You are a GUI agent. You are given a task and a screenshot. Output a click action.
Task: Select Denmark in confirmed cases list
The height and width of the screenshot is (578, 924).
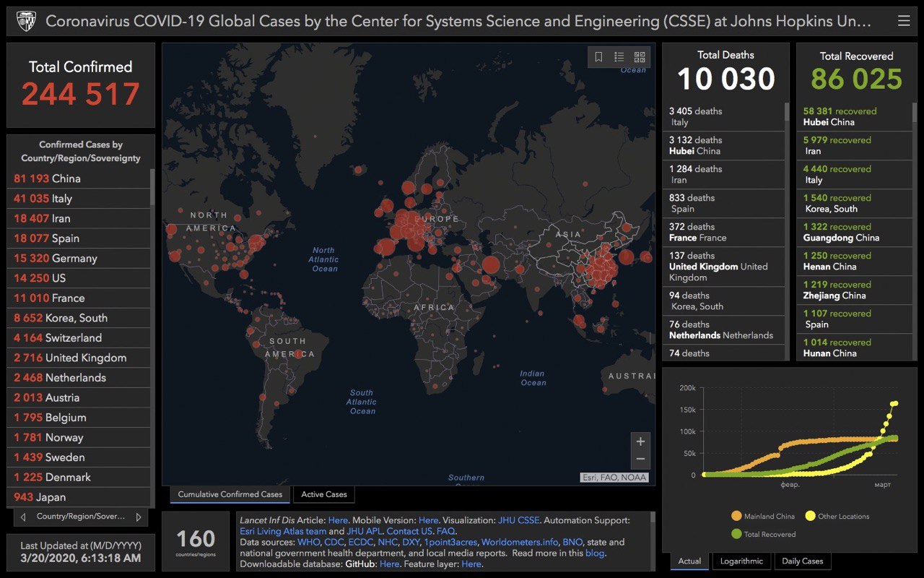[79, 477]
